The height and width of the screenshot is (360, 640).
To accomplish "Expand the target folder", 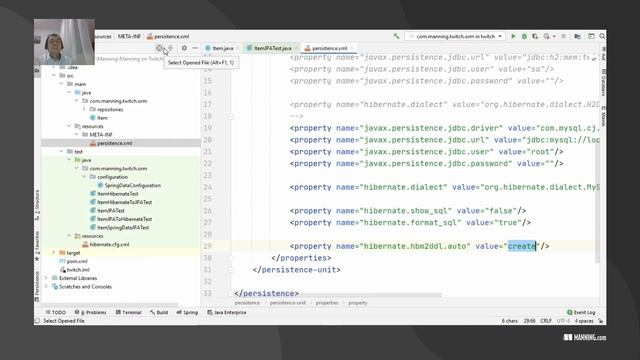I will pyautogui.click(x=53, y=253).
